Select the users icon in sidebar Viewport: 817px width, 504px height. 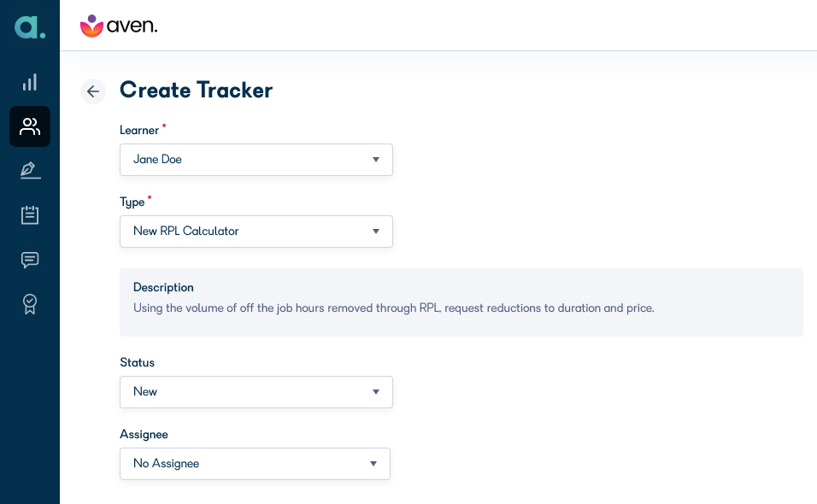[30, 126]
